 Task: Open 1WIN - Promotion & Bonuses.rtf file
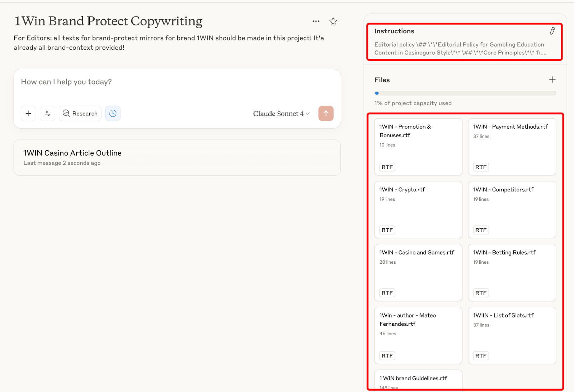click(418, 147)
